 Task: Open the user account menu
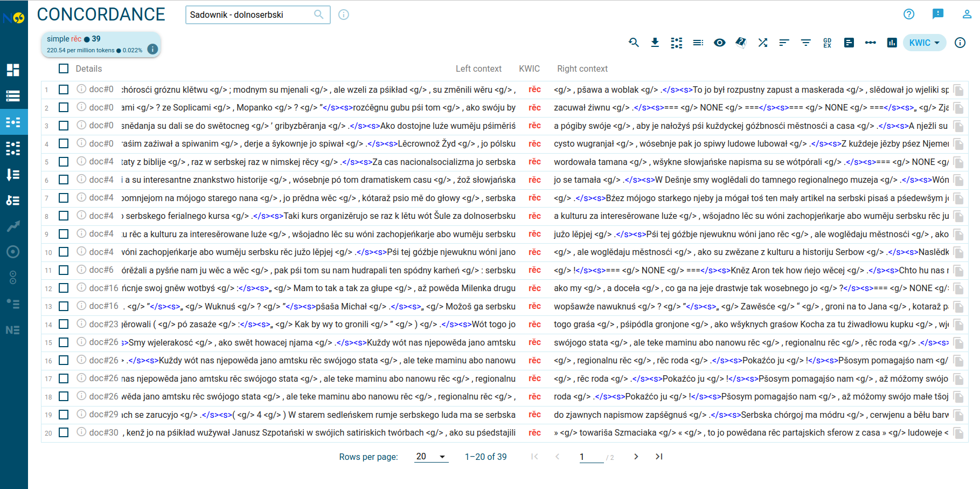point(967,14)
